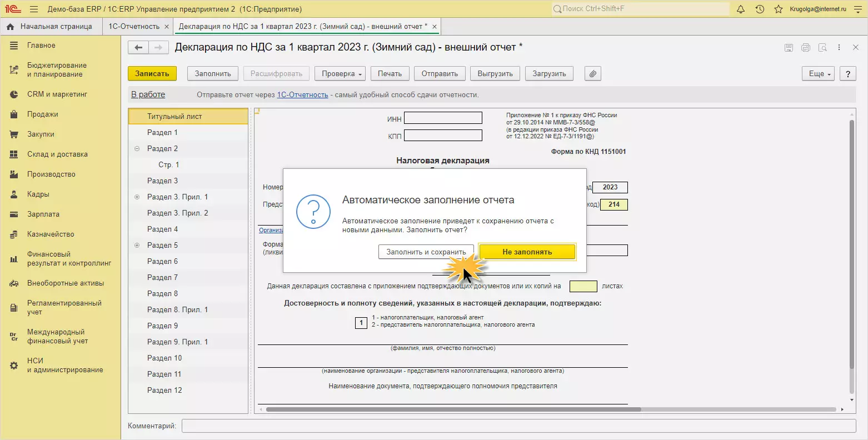This screenshot has width=868, height=440.
Task: Click the back arrow navigation button
Action: (x=138, y=48)
